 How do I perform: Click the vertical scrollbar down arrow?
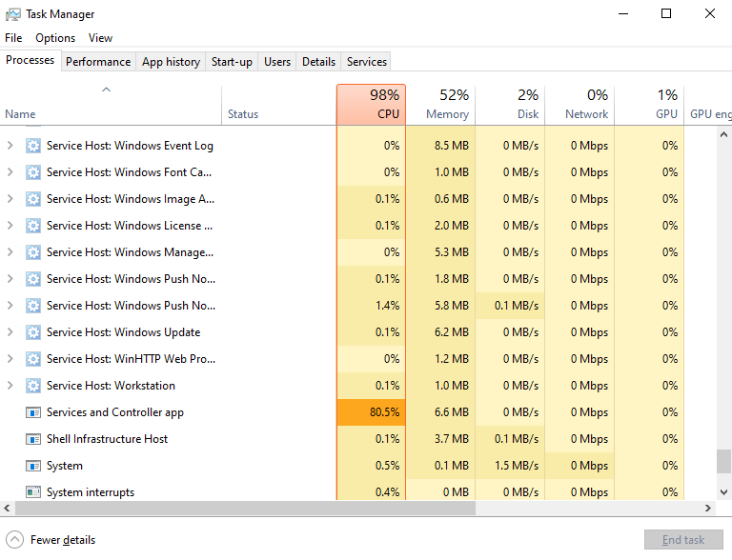point(723,491)
